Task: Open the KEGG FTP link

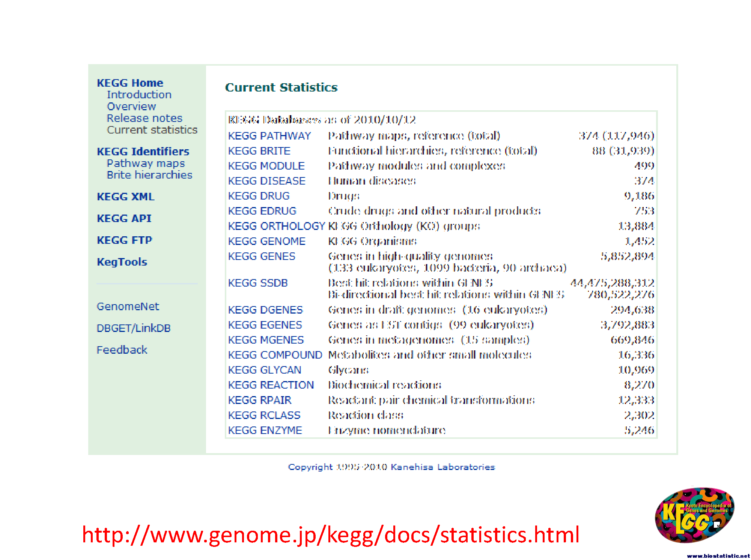Action: click(125, 240)
